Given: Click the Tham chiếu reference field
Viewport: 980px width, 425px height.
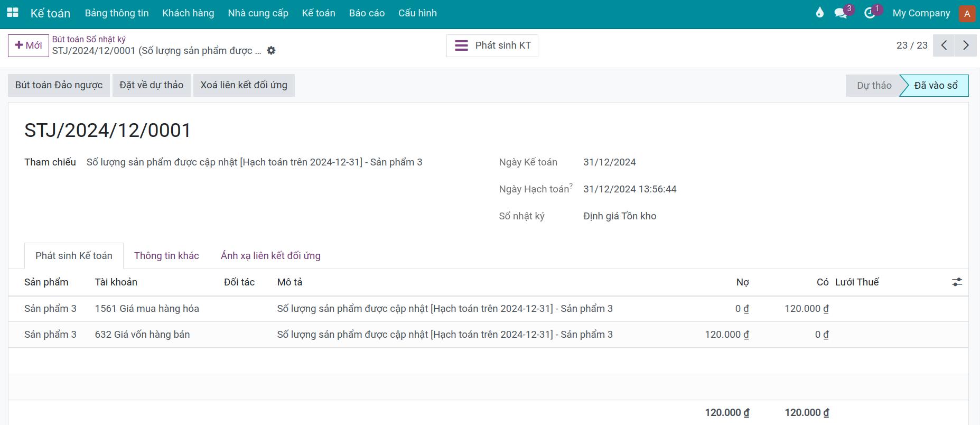Looking at the screenshot, I should [x=255, y=162].
